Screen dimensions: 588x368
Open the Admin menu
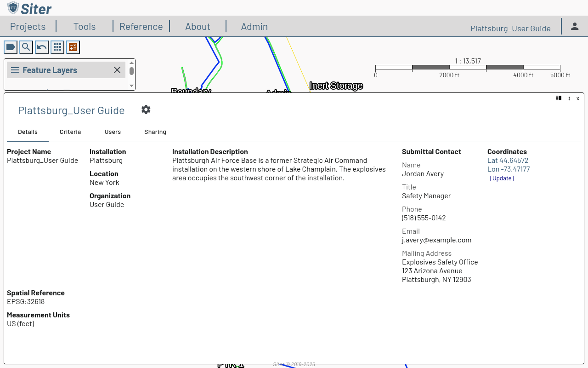click(254, 27)
